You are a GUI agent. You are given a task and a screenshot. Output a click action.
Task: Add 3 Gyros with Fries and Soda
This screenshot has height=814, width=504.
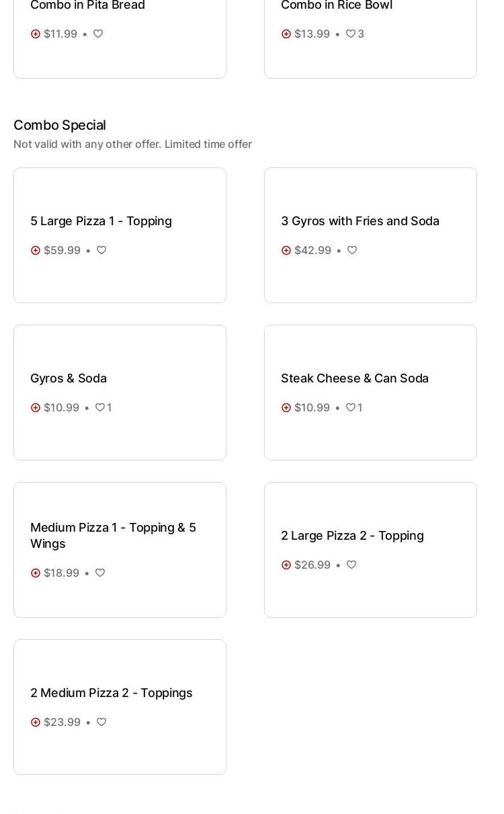pos(286,250)
